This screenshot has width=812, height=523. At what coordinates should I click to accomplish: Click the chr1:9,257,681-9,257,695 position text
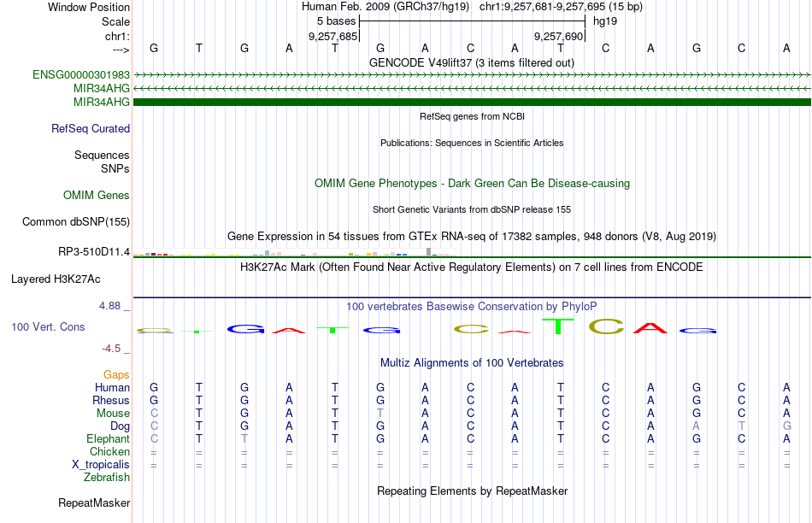(x=561, y=7)
